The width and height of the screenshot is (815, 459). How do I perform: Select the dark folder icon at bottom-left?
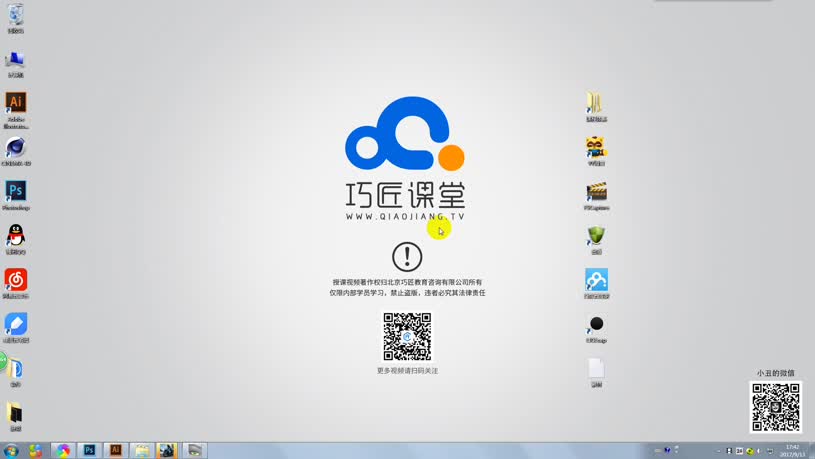point(16,416)
